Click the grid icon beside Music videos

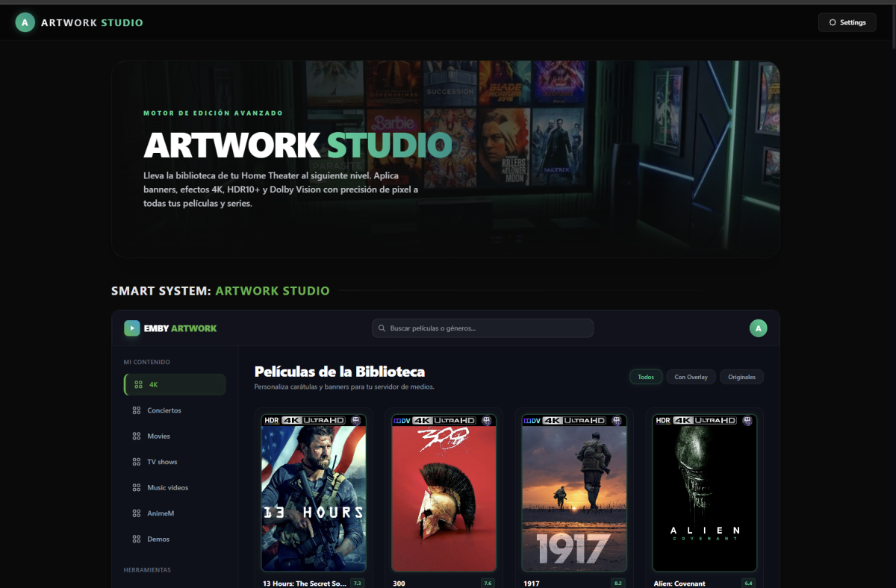pyautogui.click(x=136, y=487)
